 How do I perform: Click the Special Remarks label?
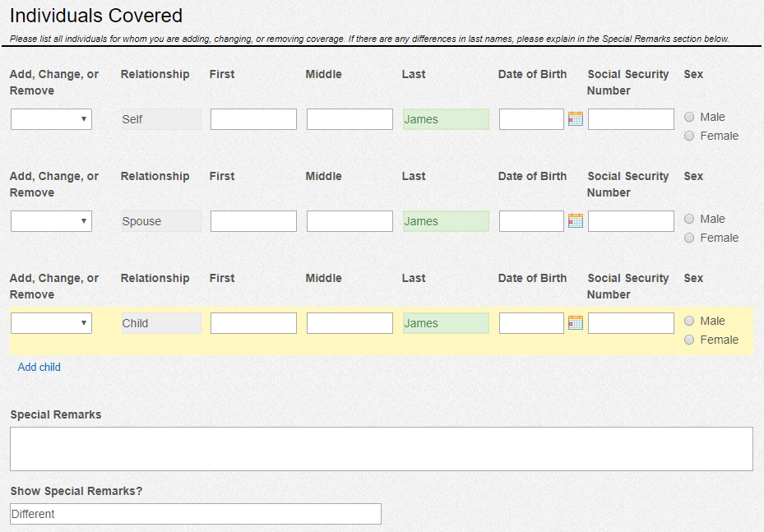56,414
